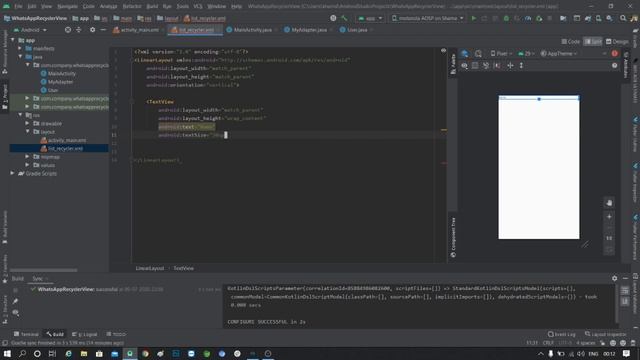The image size is (640, 360).
Task: Click the 1:1 zoom control in preview
Action: 609,238
